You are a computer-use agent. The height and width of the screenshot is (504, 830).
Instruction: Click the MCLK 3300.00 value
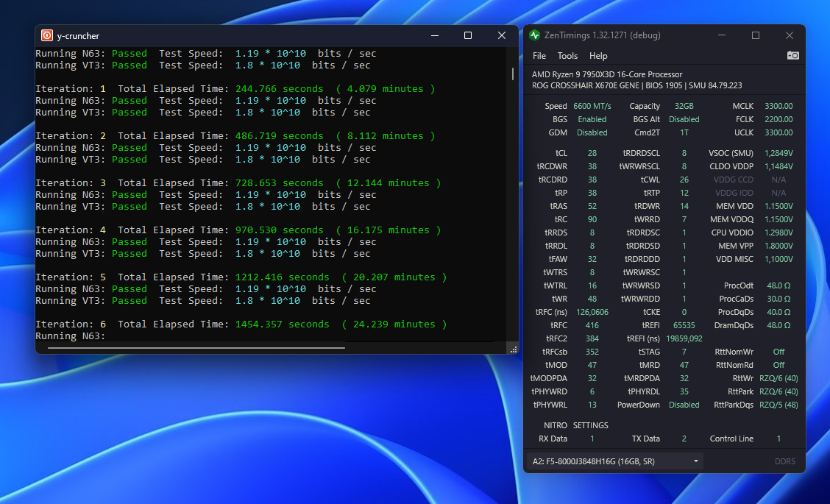[778, 106]
